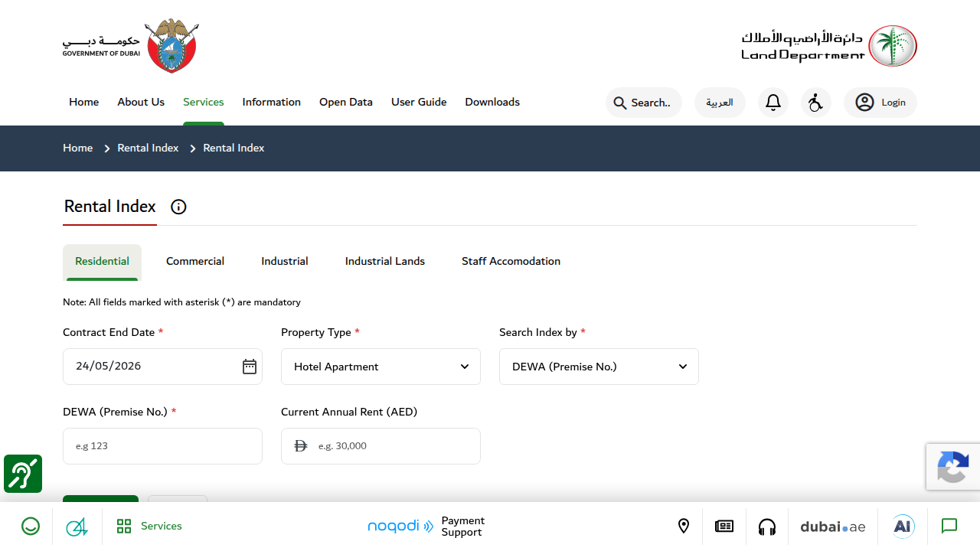Click the DEWA (Premise No.) input field
980x551 pixels.
click(x=162, y=446)
